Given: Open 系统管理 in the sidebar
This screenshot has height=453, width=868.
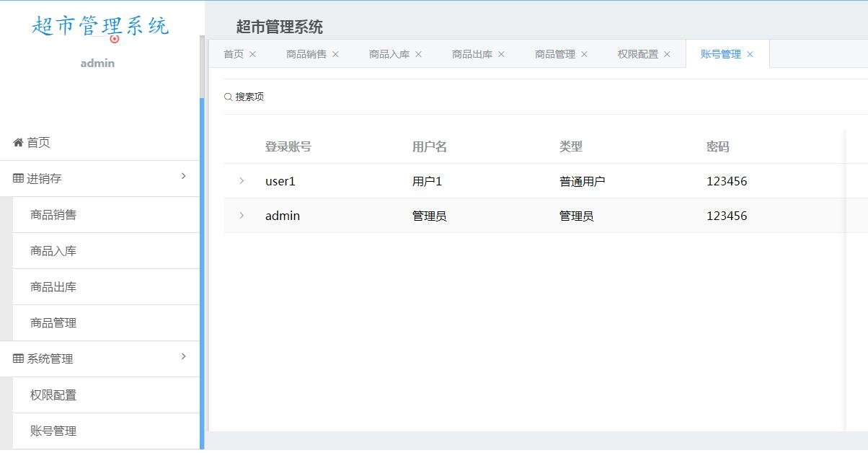Looking at the screenshot, I should point(99,359).
